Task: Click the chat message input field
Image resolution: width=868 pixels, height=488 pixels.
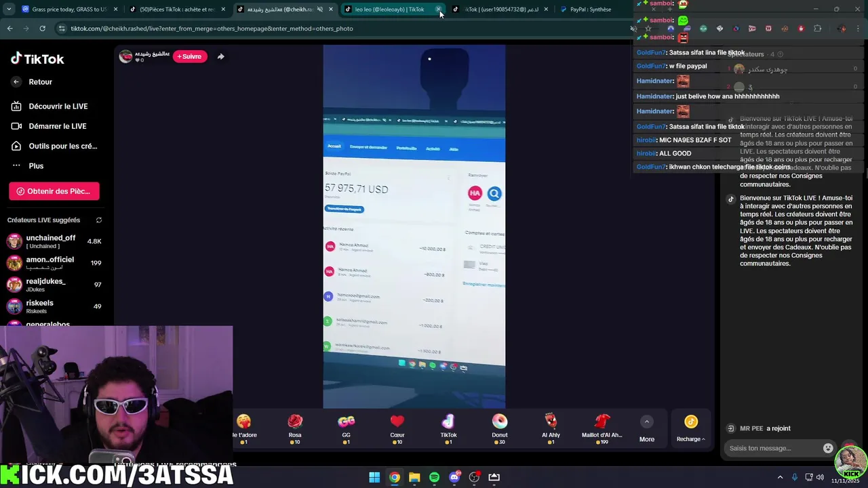Action: coord(773,448)
